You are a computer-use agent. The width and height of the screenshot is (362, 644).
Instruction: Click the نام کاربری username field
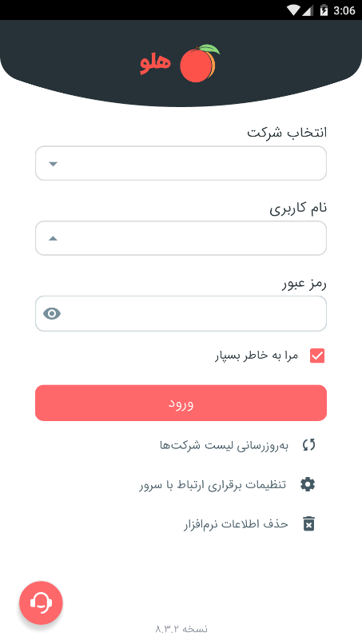coord(181,238)
